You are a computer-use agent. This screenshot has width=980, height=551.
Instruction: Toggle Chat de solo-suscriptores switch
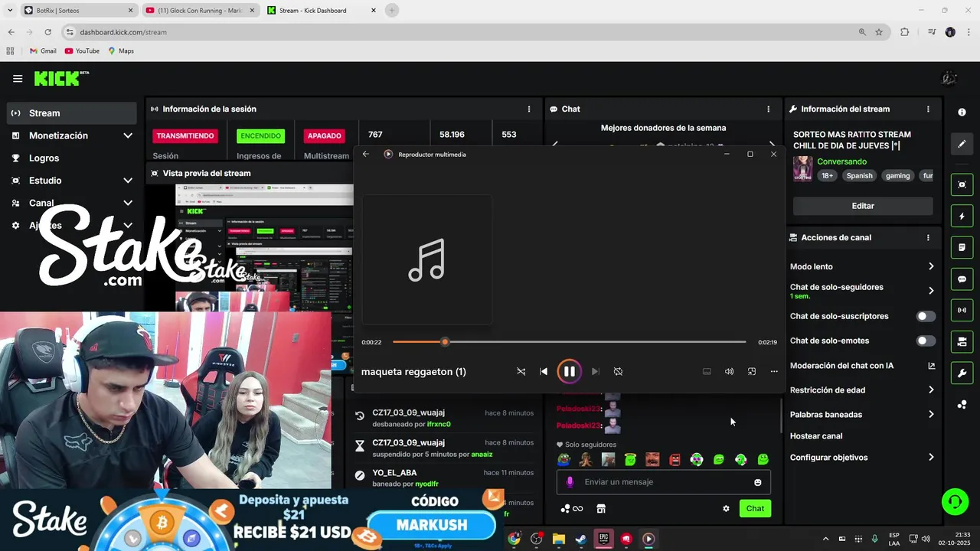(926, 316)
